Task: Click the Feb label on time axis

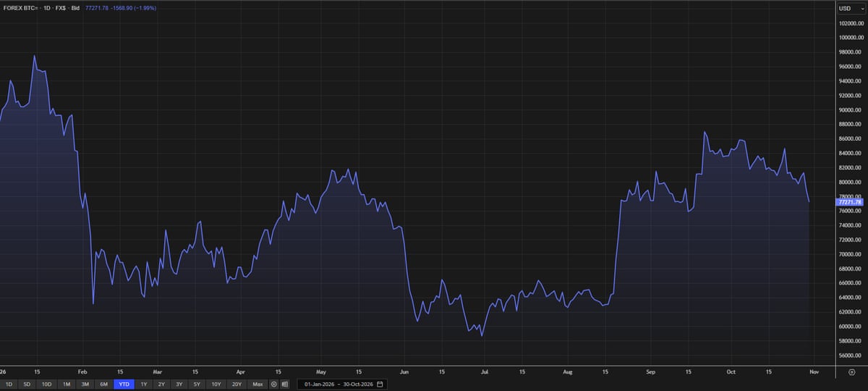Action: [82, 371]
